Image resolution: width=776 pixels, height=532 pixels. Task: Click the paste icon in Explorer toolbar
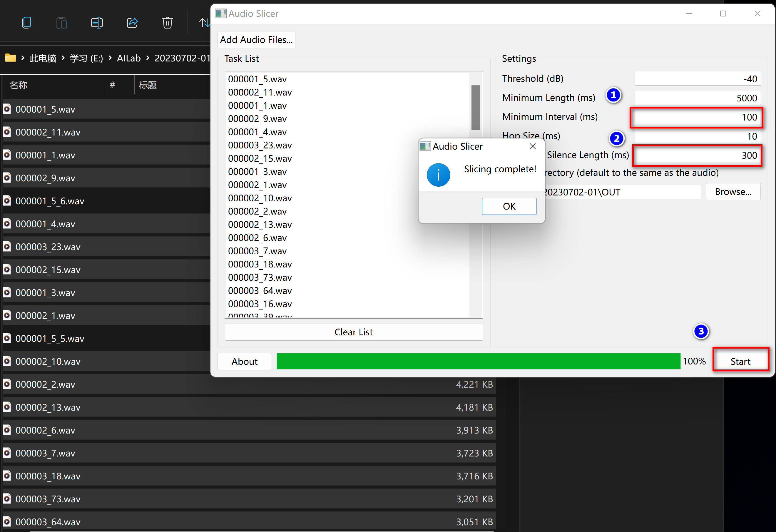61,23
